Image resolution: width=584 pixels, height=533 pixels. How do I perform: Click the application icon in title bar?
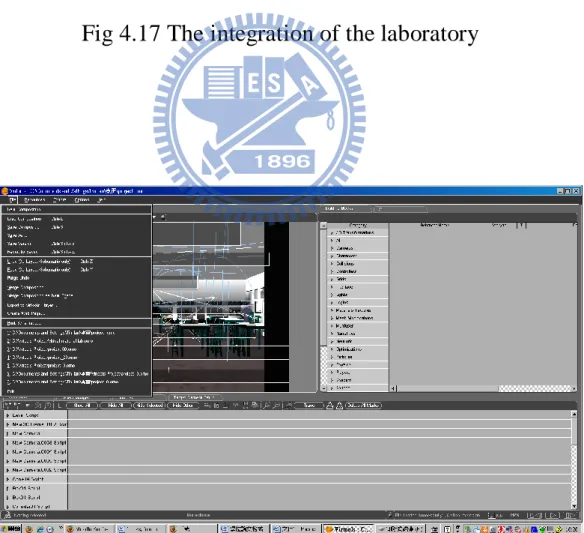[x=4, y=191]
